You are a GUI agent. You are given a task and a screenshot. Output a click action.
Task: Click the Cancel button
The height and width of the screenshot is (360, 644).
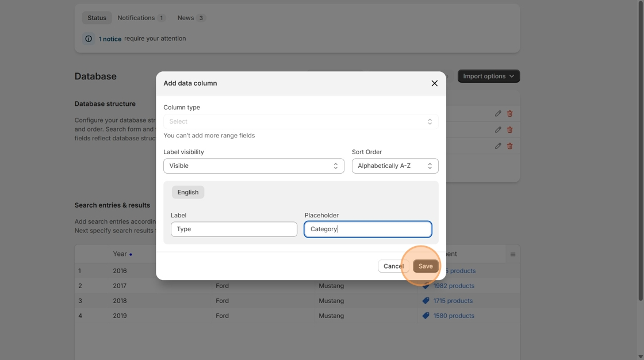393,266
